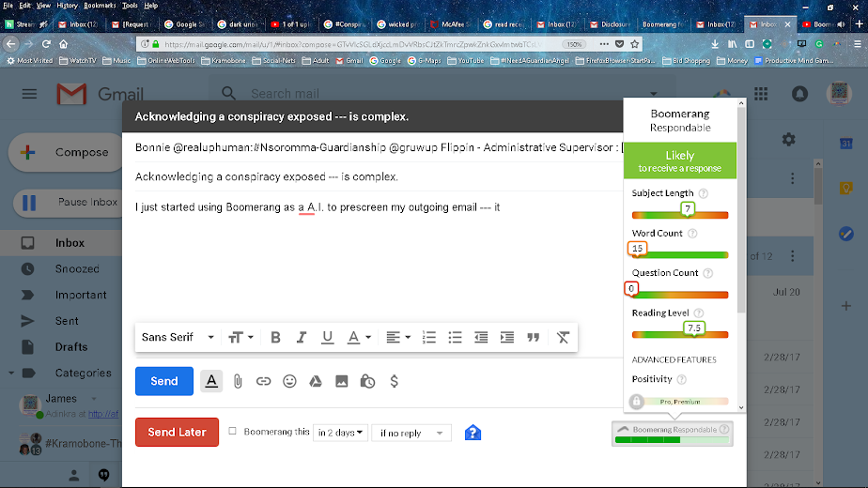
Task: Insert an emoji
Action: pos(289,381)
